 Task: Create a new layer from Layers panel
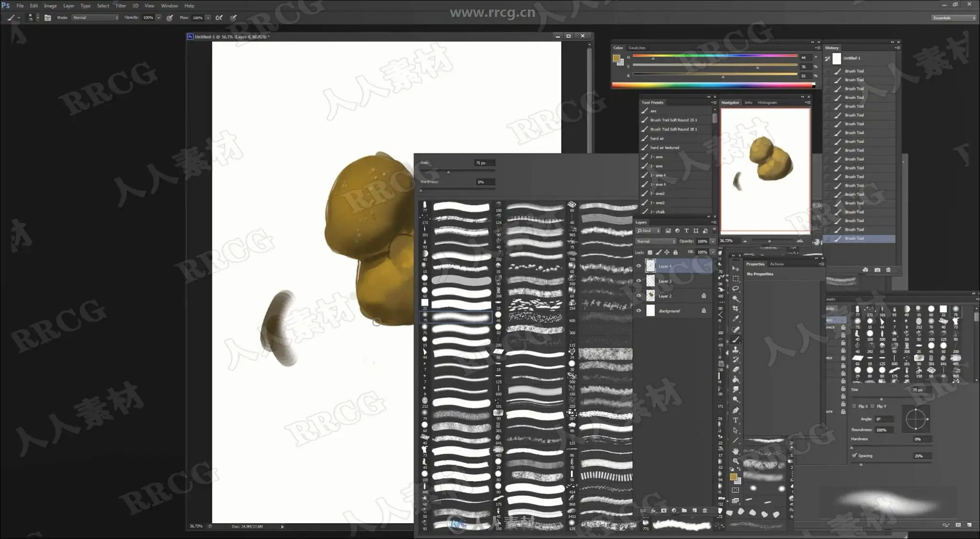pos(694,511)
